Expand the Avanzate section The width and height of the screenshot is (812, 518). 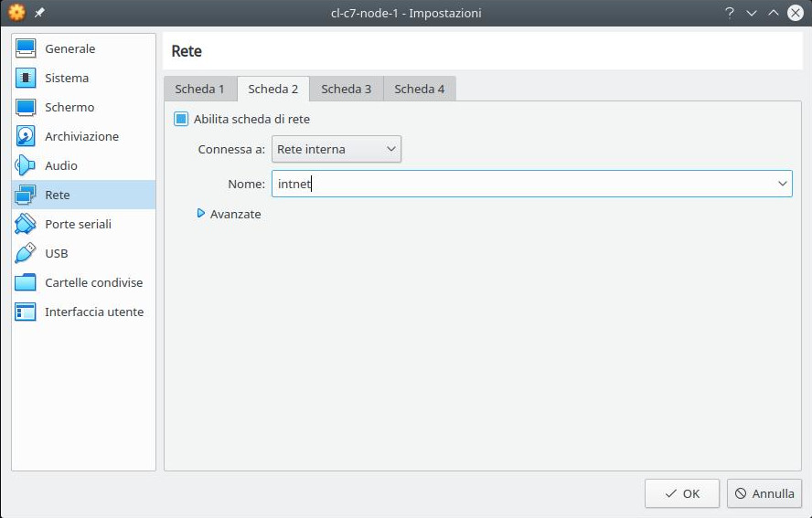coord(201,214)
